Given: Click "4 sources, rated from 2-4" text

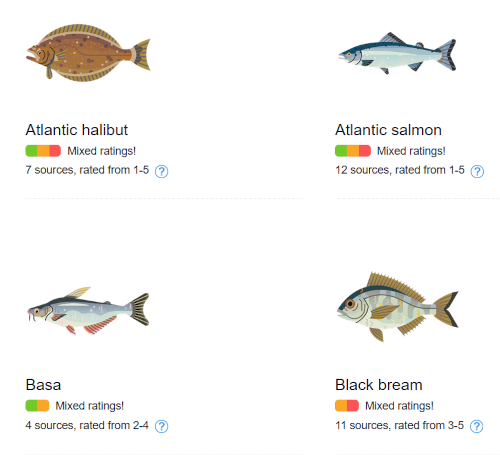Looking at the screenshot, I should pos(87,425).
